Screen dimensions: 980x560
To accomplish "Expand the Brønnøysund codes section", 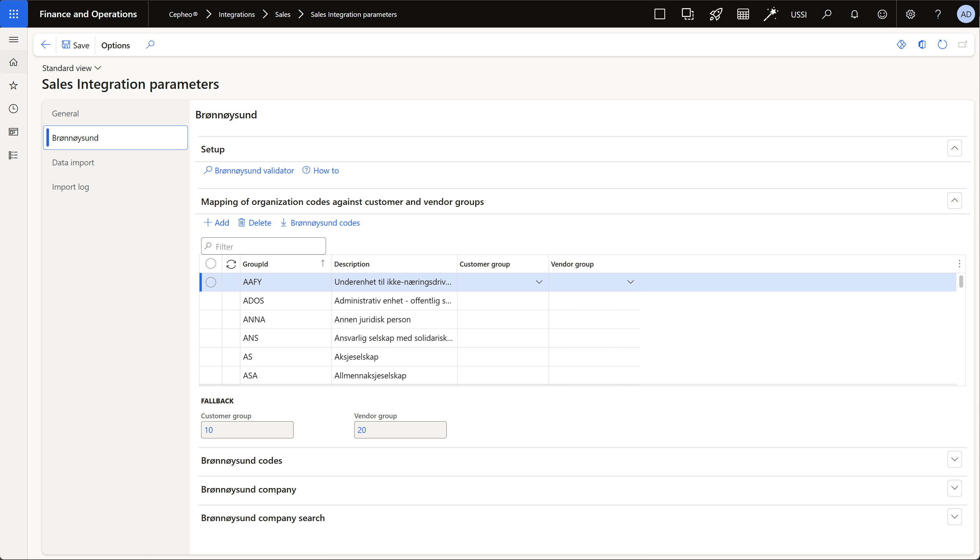I will click(x=954, y=459).
